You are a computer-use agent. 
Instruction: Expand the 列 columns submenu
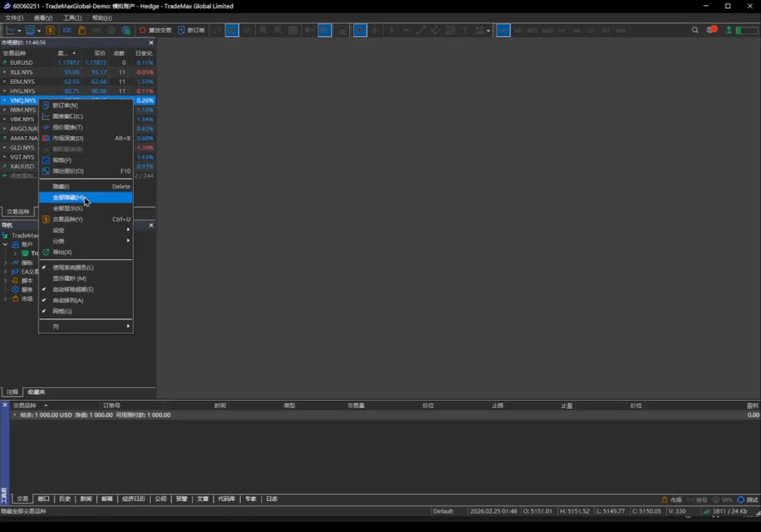click(85, 326)
